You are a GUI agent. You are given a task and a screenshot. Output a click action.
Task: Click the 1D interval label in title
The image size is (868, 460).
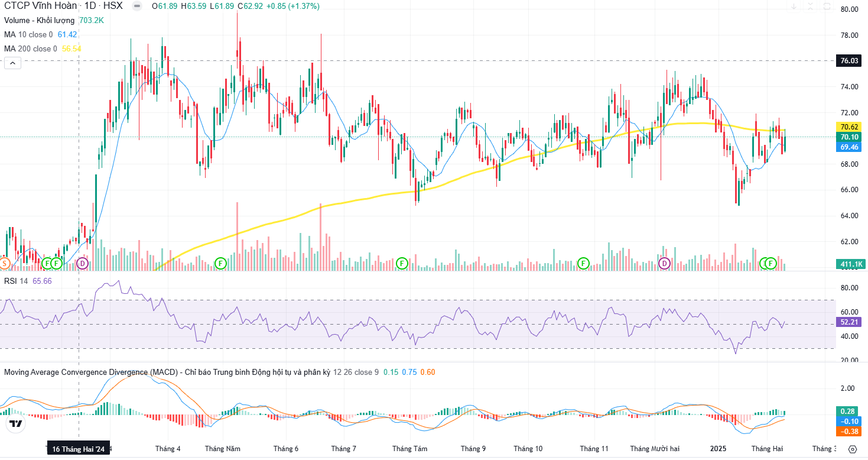click(90, 6)
